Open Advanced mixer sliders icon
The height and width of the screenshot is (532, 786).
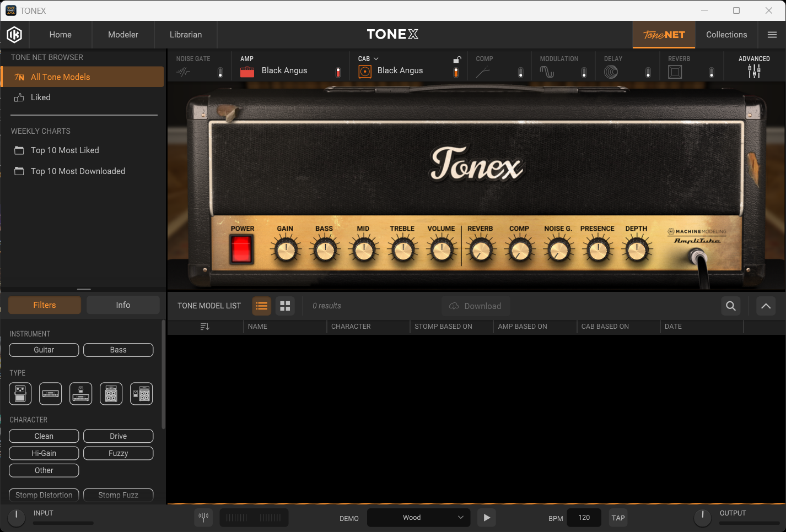(754, 70)
